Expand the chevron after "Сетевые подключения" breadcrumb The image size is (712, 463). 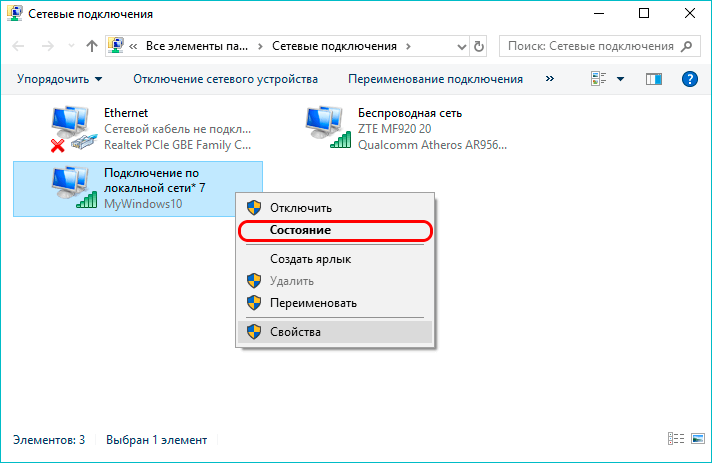coord(408,46)
